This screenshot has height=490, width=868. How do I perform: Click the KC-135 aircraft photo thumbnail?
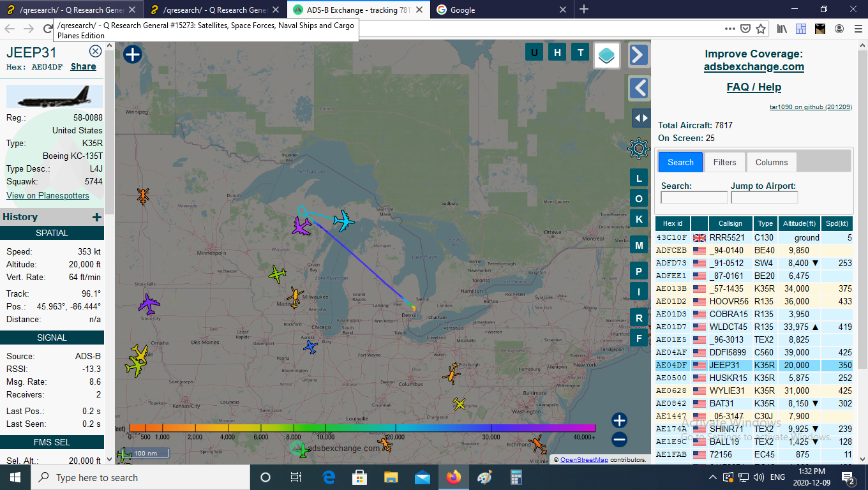click(x=54, y=96)
